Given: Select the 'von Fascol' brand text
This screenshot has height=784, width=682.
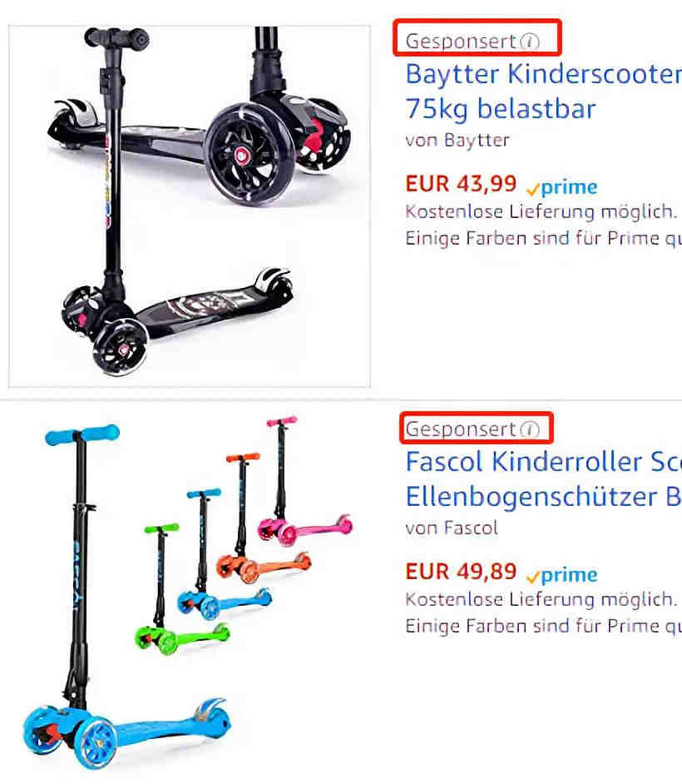Looking at the screenshot, I should click(452, 528).
